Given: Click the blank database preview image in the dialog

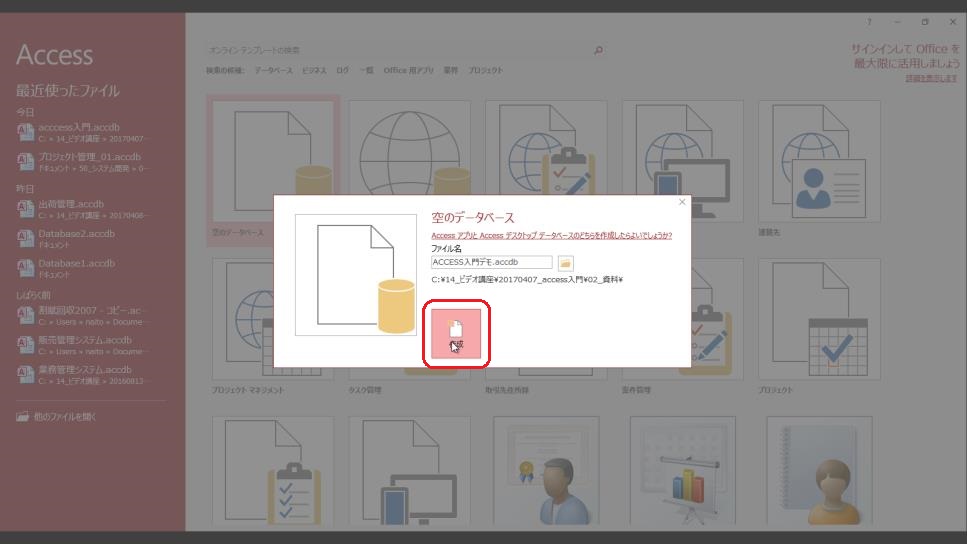Looking at the screenshot, I should pyautogui.click(x=356, y=275).
